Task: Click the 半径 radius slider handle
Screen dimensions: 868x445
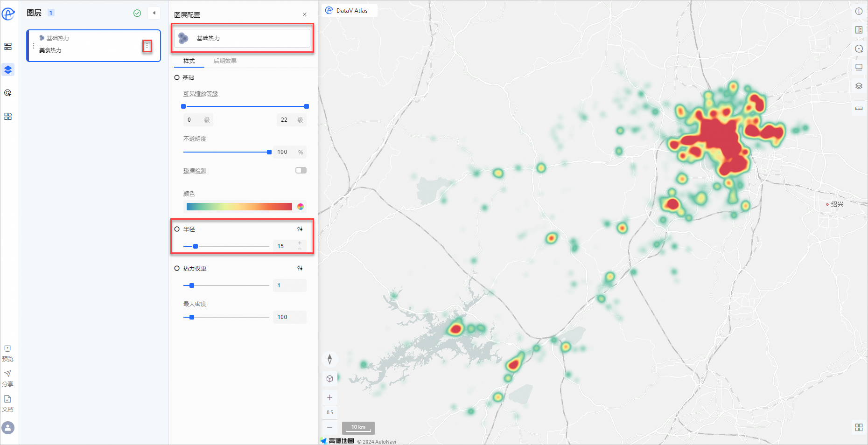Action: coord(196,246)
